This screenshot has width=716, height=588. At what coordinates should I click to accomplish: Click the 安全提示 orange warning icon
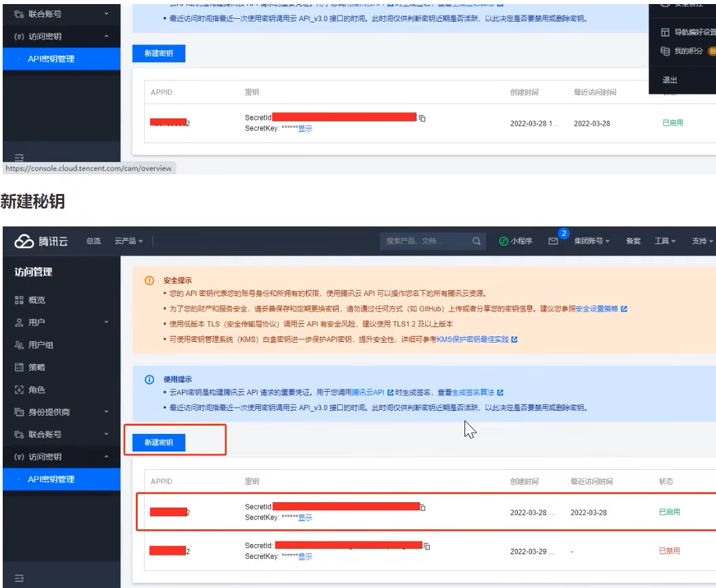click(149, 280)
